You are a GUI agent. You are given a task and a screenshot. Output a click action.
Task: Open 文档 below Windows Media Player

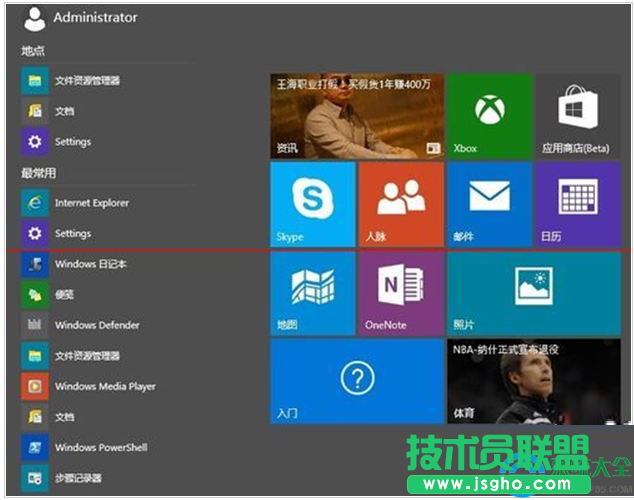[48, 417]
